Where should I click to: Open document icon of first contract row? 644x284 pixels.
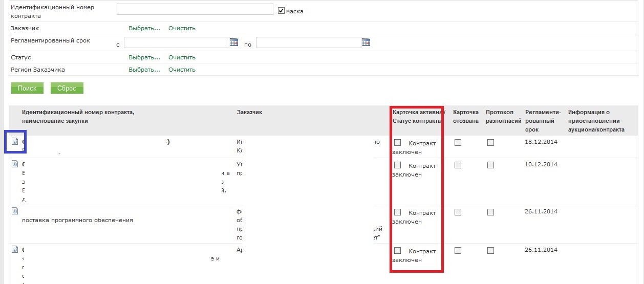pyautogui.click(x=15, y=142)
